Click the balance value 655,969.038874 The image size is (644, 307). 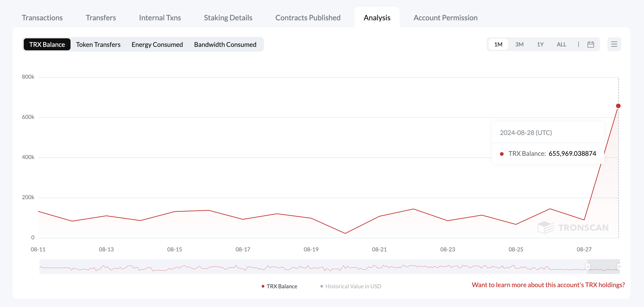(572, 153)
